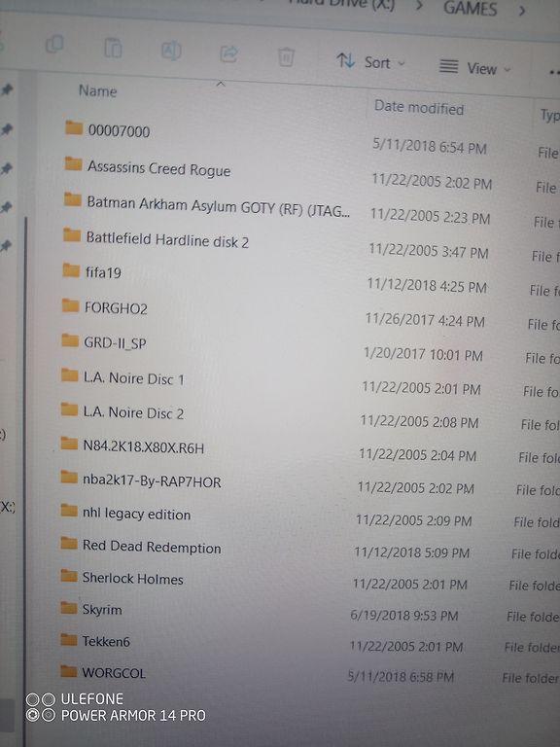
Task: Select the Tekken6 folder icon
Action: click(x=69, y=639)
